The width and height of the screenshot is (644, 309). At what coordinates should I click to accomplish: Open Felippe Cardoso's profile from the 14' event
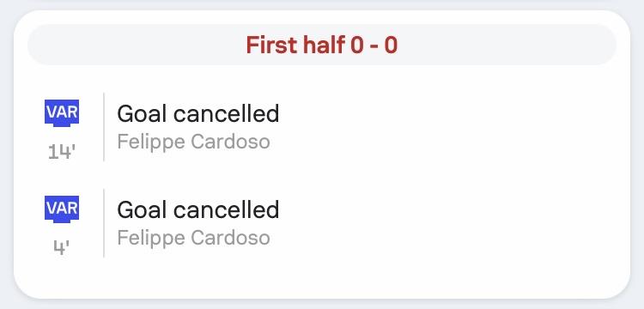pyautogui.click(x=193, y=142)
